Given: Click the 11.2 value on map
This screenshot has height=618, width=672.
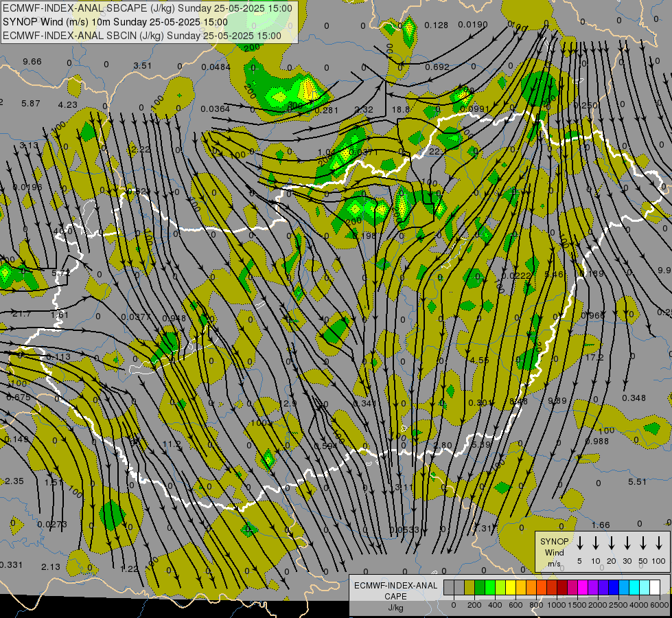Looking at the screenshot, I should click(x=172, y=444).
